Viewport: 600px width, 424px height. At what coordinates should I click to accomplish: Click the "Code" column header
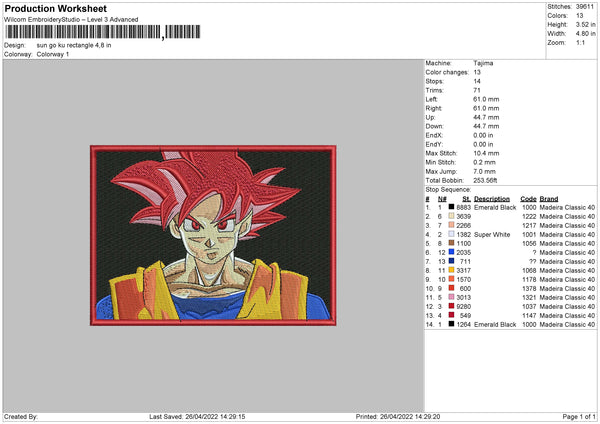(528, 199)
